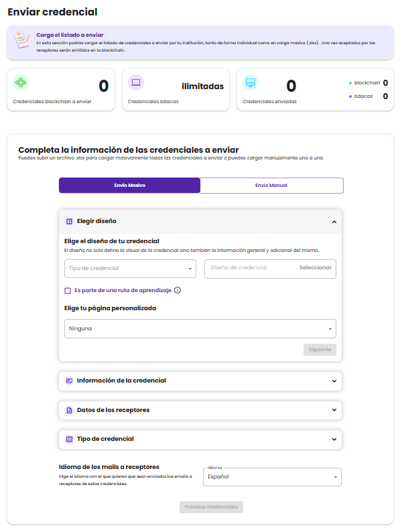Click the Procesar credenciales button
Viewport: 402px width, 532px height.
point(211,507)
